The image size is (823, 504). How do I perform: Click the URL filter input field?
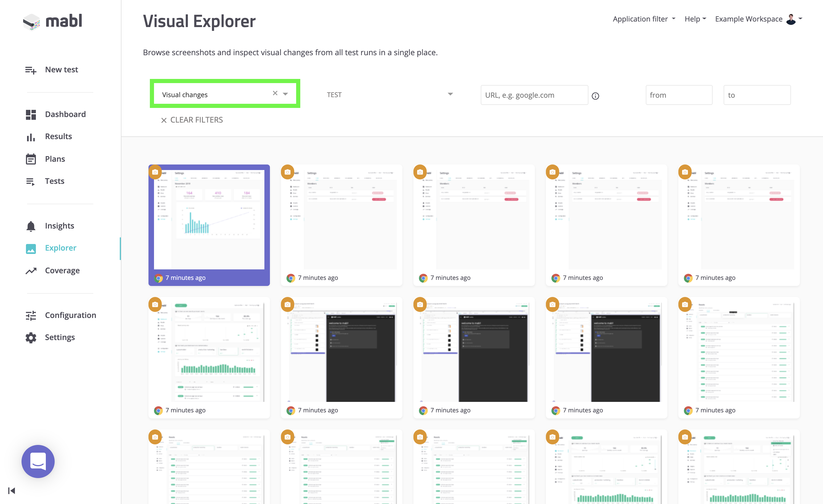[x=534, y=95]
